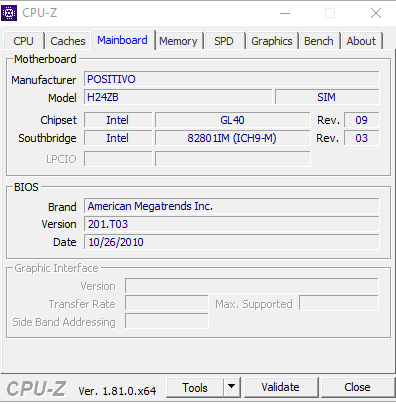
Task: Click the Southbridge vendor Intel field
Action: click(x=118, y=138)
